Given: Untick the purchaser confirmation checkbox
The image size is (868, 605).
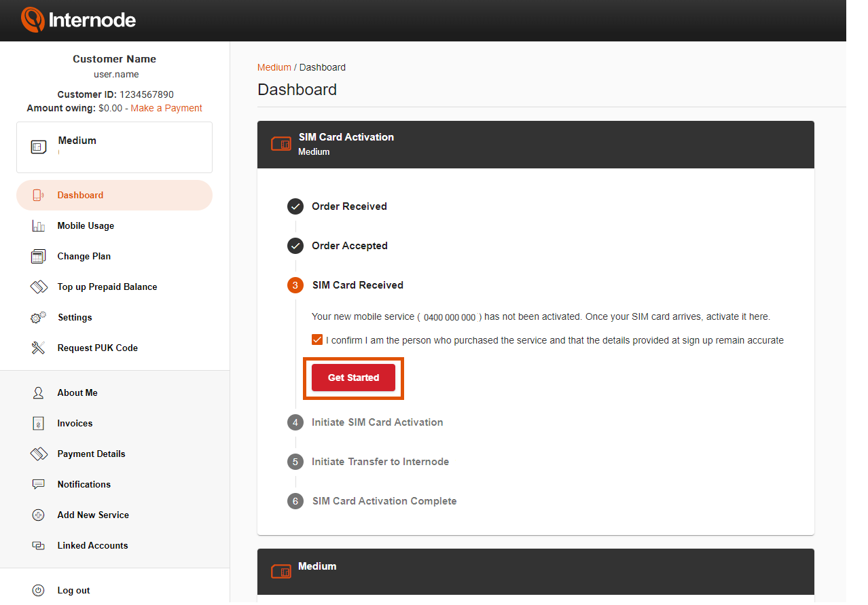Looking at the screenshot, I should [x=317, y=340].
